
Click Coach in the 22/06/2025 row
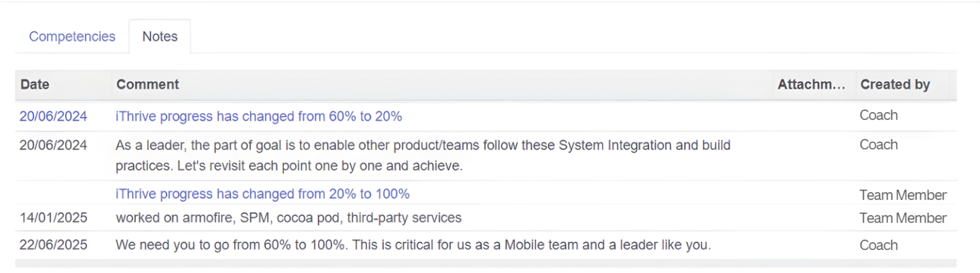pyautogui.click(x=878, y=245)
